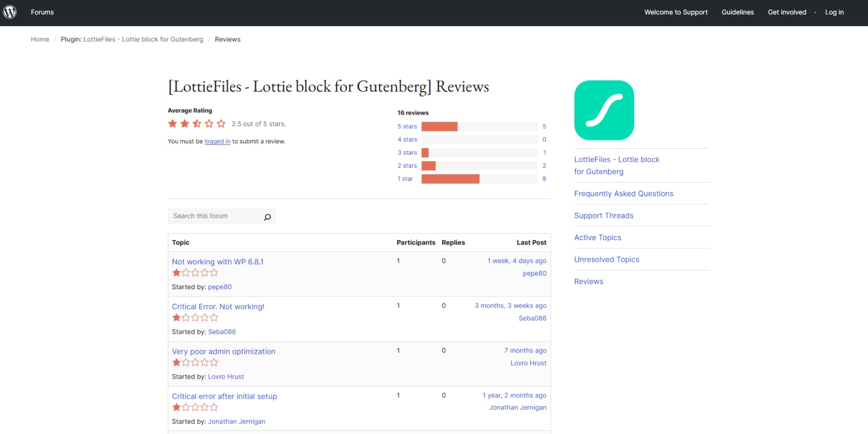Click the star rating on Very poor admin review
The width and height of the screenshot is (868, 434).
pos(195,362)
